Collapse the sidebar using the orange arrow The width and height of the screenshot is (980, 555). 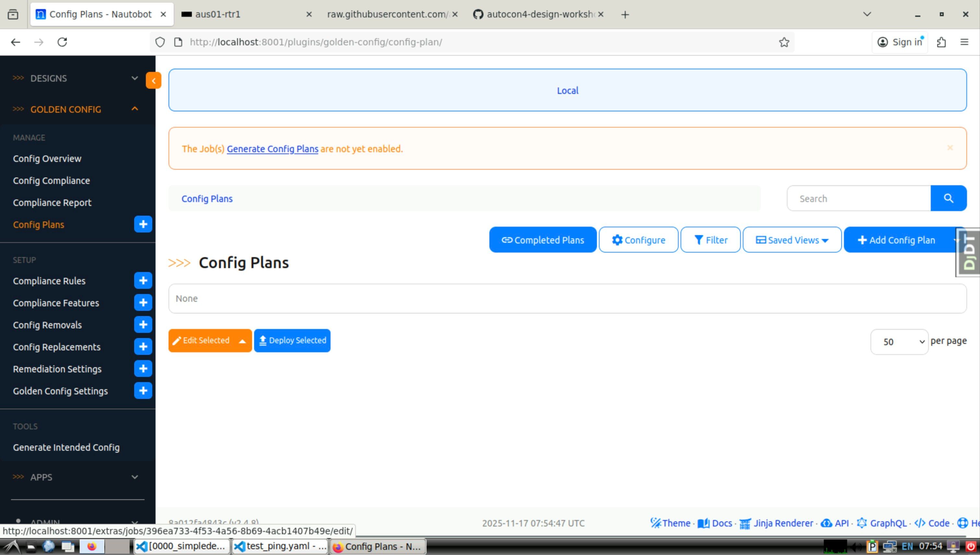coord(153,80)
